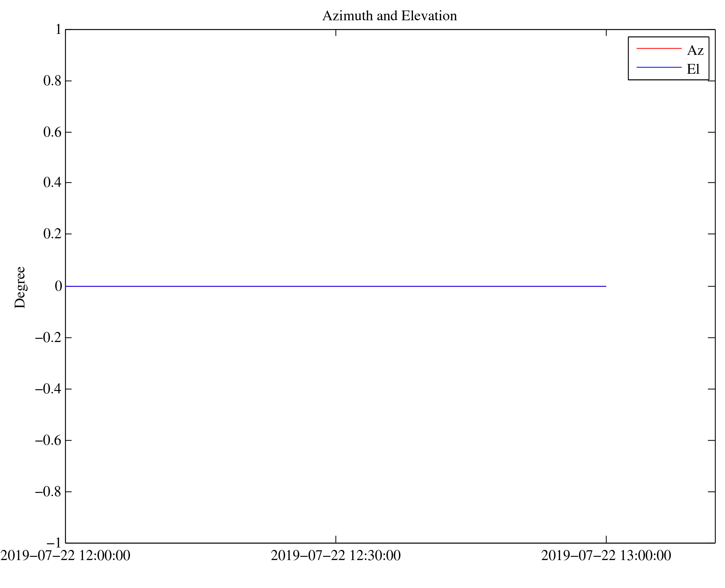Click the y-axis tick label 0.8
This screenshot has width=725, height=588.
(x=52, y=81)
